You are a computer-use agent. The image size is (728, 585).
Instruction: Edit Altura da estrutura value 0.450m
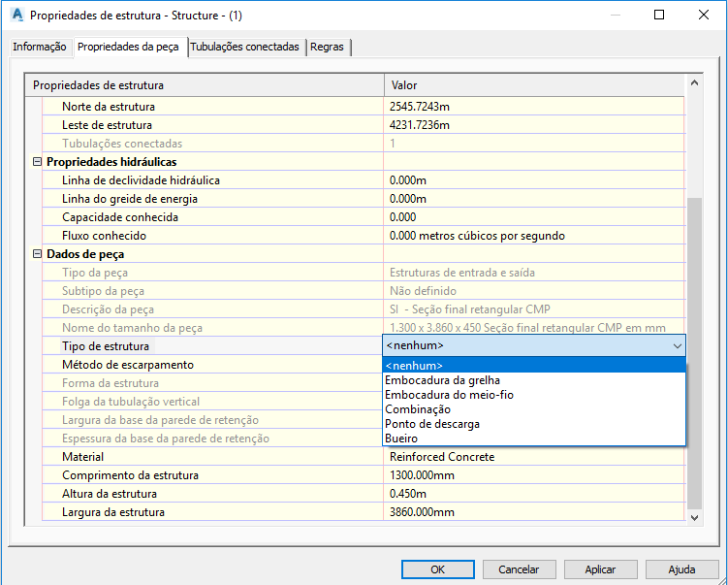tap(534, 494)
